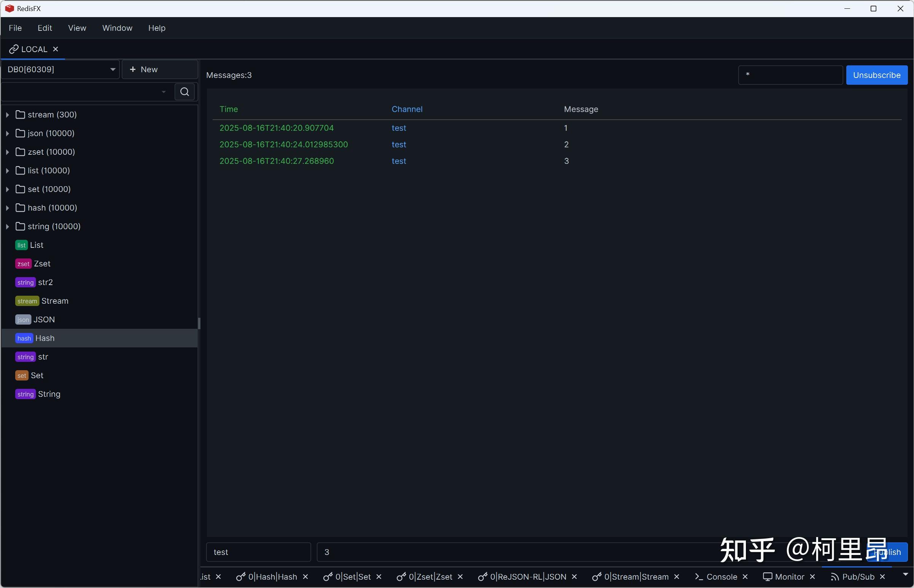Click the json folder icon
This screenshot has width=914, height=588.
(x=20, y=133)
